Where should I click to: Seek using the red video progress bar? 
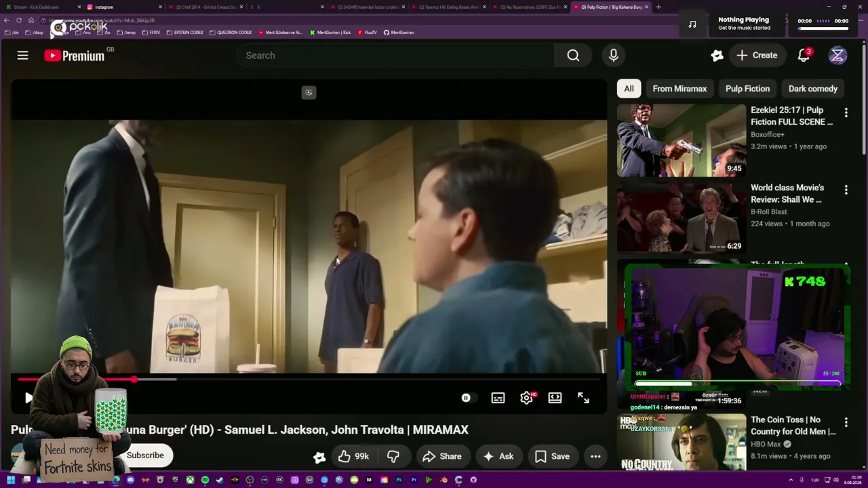(309, 380)
